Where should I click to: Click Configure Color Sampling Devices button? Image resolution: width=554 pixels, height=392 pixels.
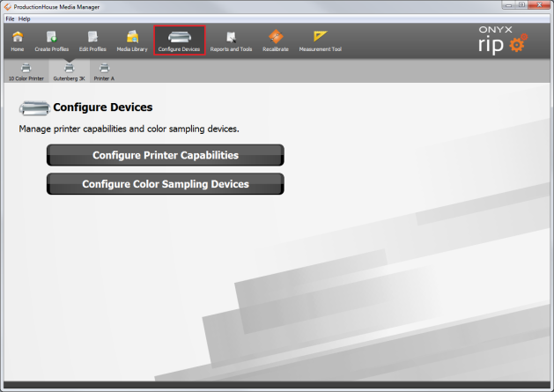click(x=166, y=184)
